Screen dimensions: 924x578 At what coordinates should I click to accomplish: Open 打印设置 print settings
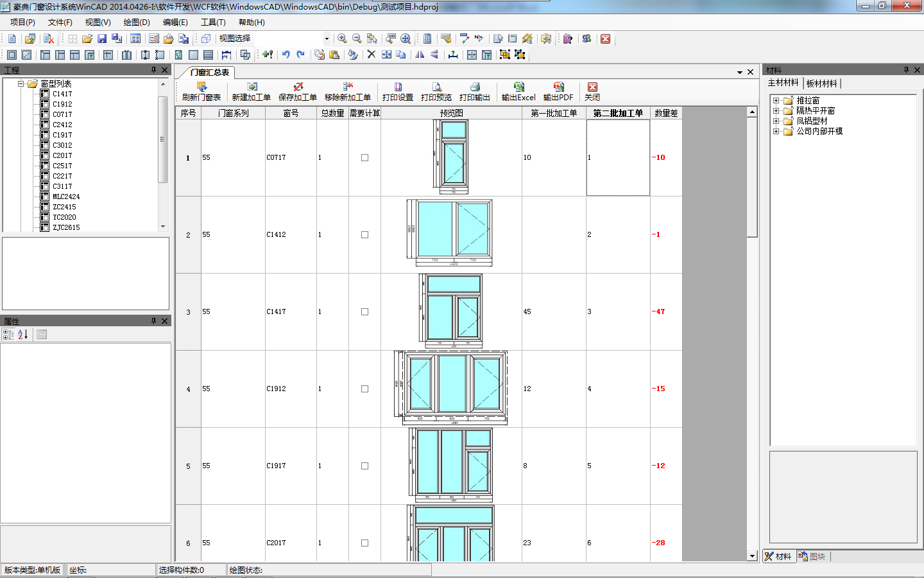pos(398,92)
